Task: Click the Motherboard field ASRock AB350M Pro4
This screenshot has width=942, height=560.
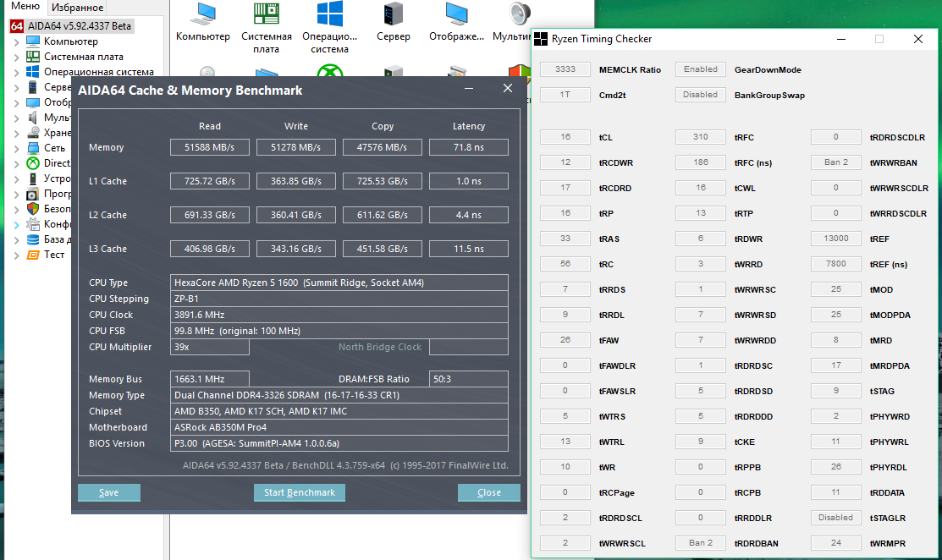Action: 339,427
